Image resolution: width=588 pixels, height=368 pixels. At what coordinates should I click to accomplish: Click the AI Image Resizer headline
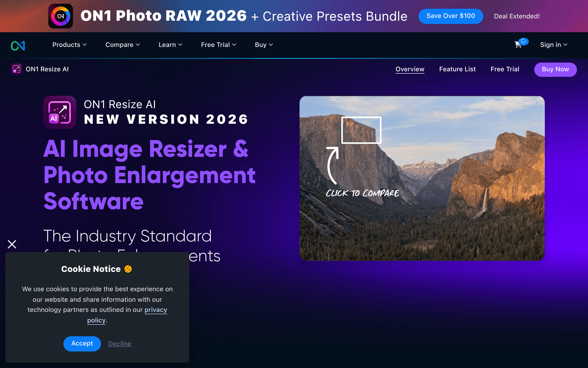[x=150, y=175]
